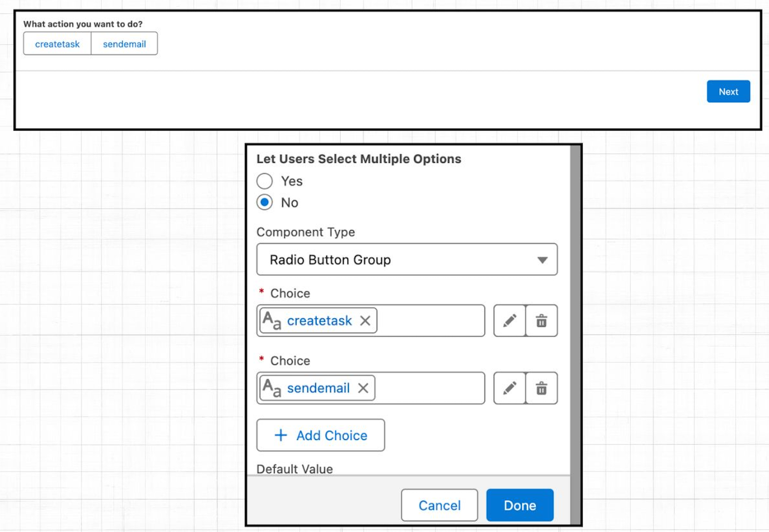769x532 pixels.
Task: Clear the sendemail pill with its X icon
Action: point(363,388)
